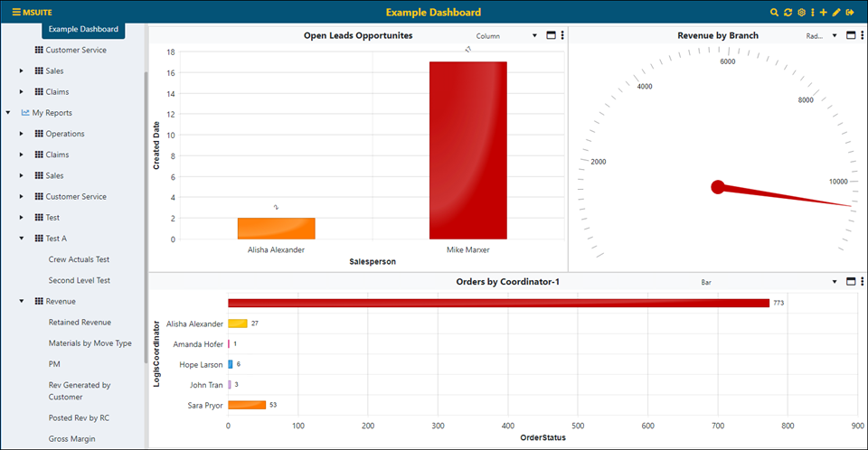Viewport: 868px width, 450px height.
Task: Maximize the Open Leads Opportunites panel
Action: [x=551, y=36]
